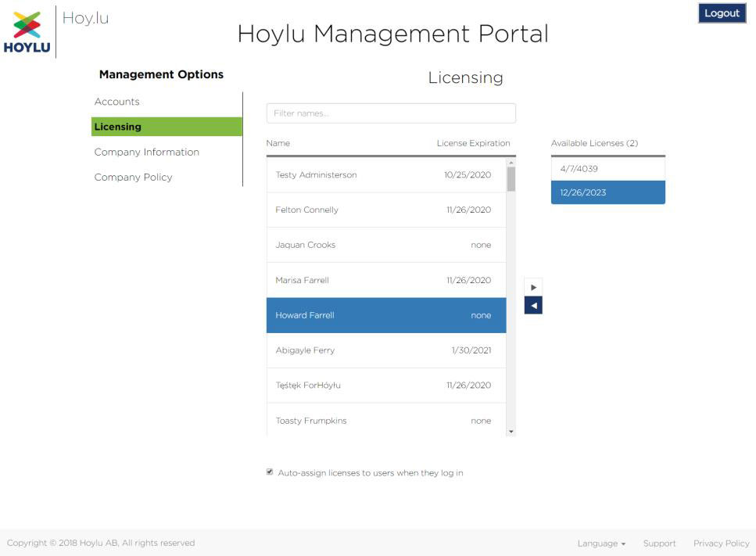Open Company Policy option
This screenshot has height=556, width=756.
[x=133, y=177]
